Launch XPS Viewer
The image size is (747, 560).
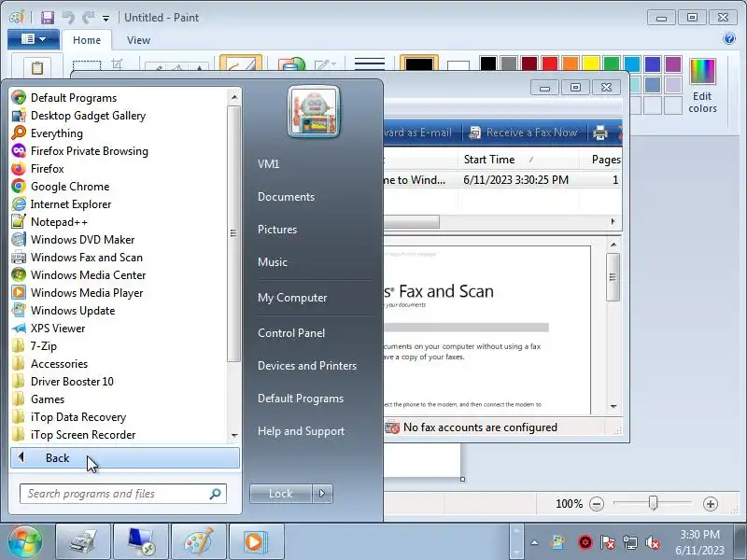[58, 329]
